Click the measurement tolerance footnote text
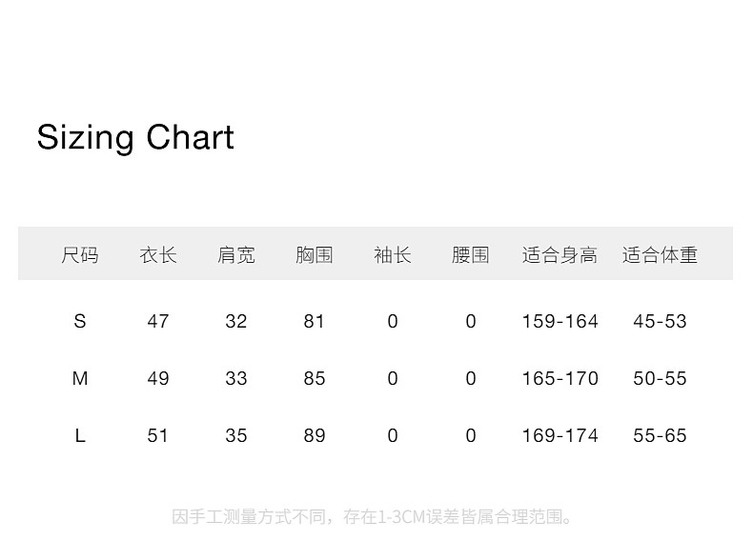Viewport: 753px width, 560px height. (x=375, y=517)
